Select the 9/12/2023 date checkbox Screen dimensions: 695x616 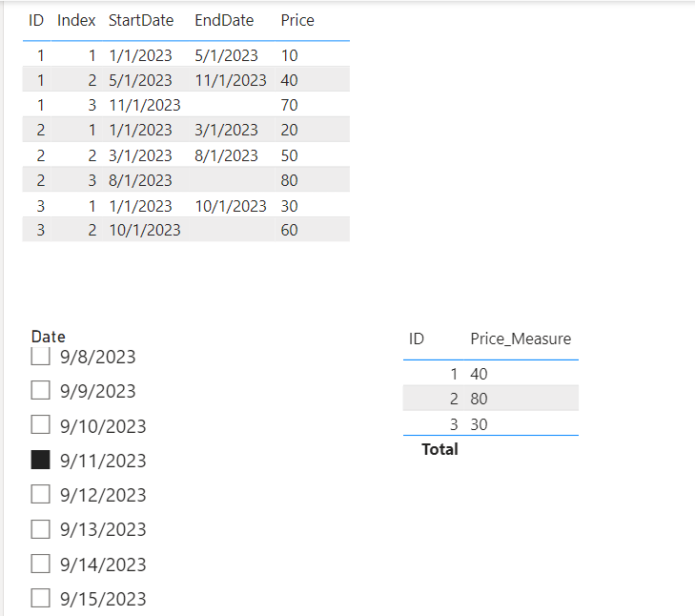click(x=40, y=494)
